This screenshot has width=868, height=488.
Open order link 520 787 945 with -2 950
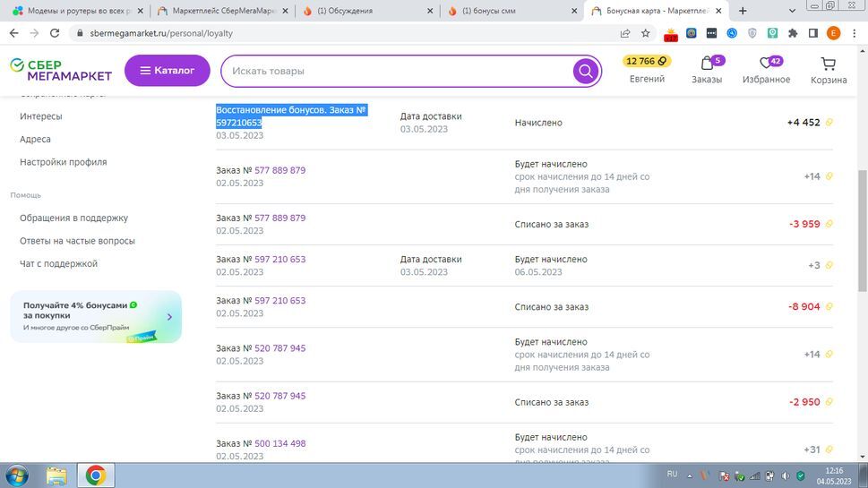coord(280,396)
